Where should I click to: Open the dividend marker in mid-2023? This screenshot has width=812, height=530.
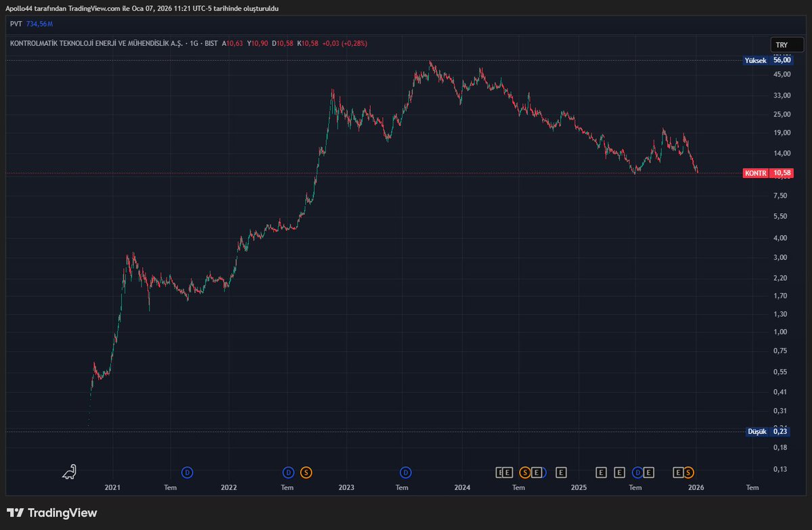pos(405,472)
